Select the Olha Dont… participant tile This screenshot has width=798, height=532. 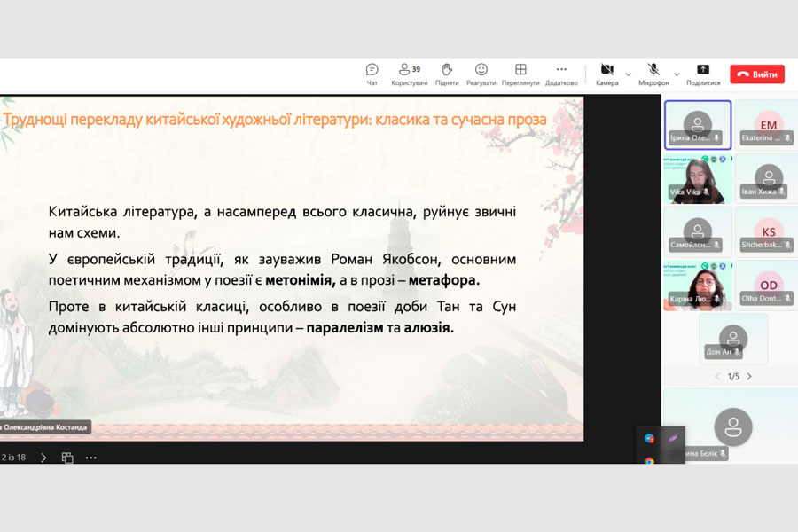click(x=768, y=286)
